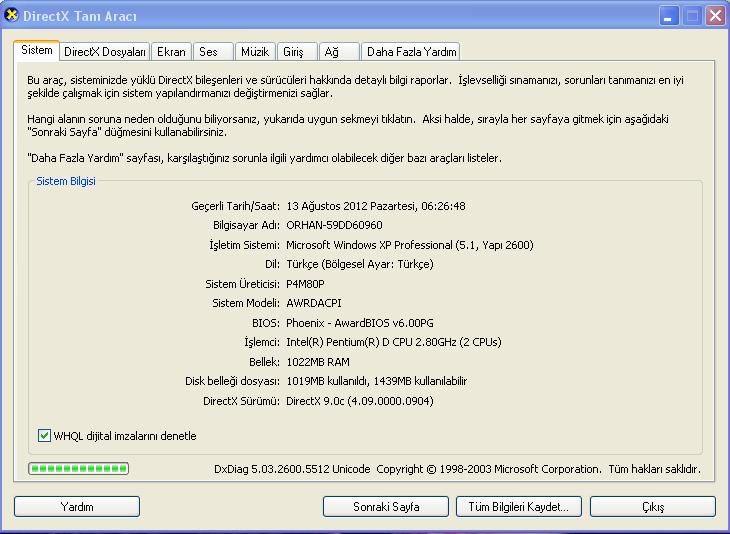Click the 'Geçerli Tarih/Saat:' label
730x534 pixels.
pos(235,206)
